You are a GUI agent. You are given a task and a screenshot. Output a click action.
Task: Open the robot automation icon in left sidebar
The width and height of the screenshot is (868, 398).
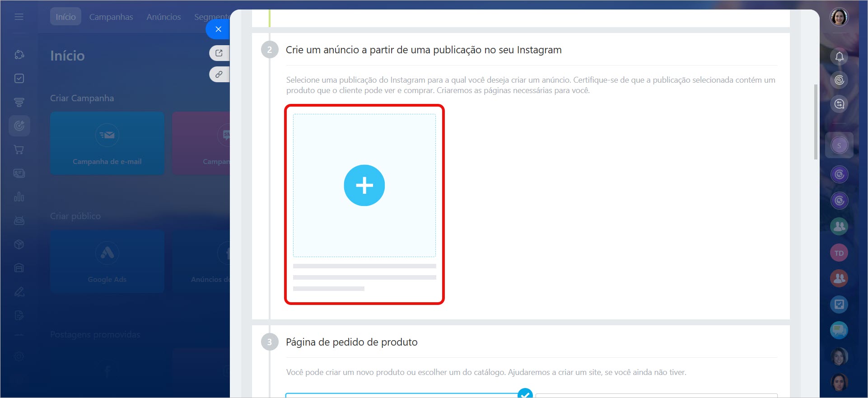coord(19,220)
